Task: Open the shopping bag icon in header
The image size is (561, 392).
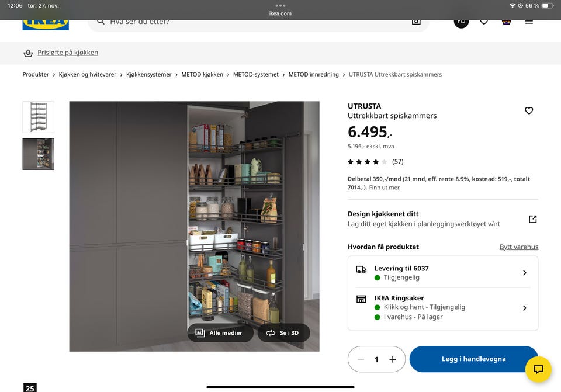Action: pyautogui.click(x=506, y=22)
